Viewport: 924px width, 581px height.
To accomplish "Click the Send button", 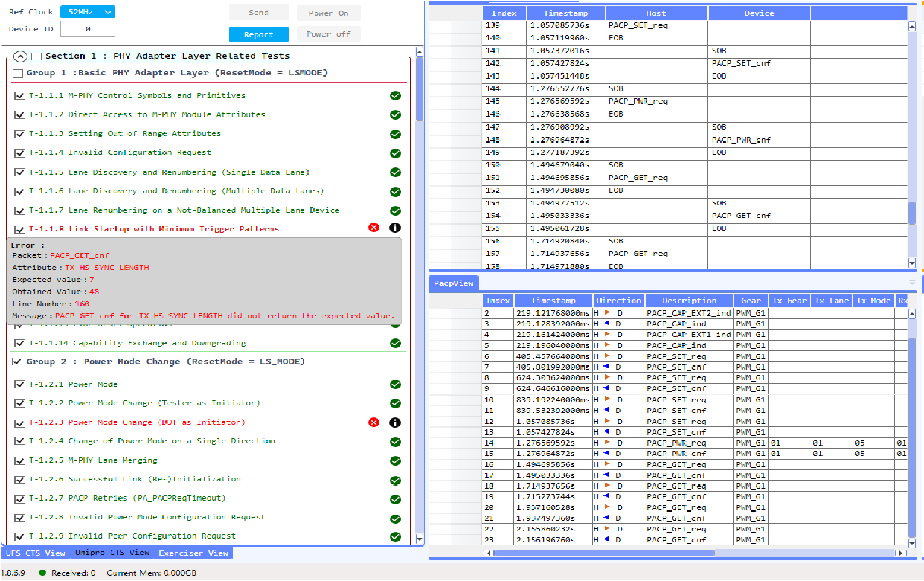I will click(x=258, y=13).
